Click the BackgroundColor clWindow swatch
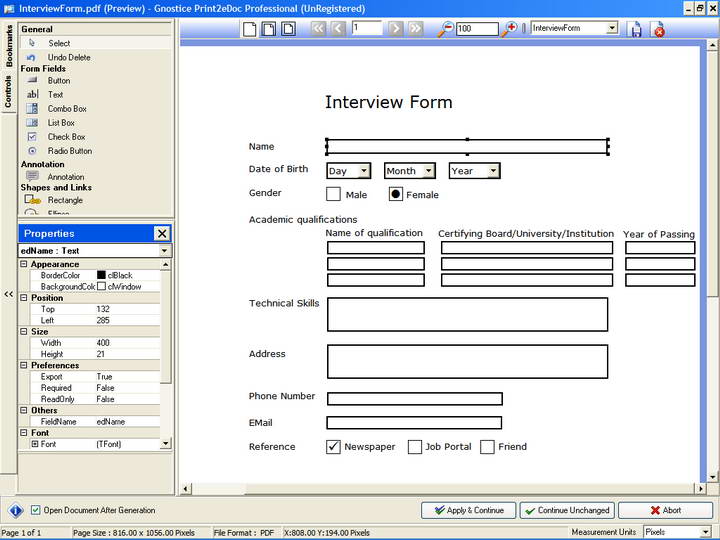Image resolution: width=720 pixels, height=540 pixels. click(101, 286)
